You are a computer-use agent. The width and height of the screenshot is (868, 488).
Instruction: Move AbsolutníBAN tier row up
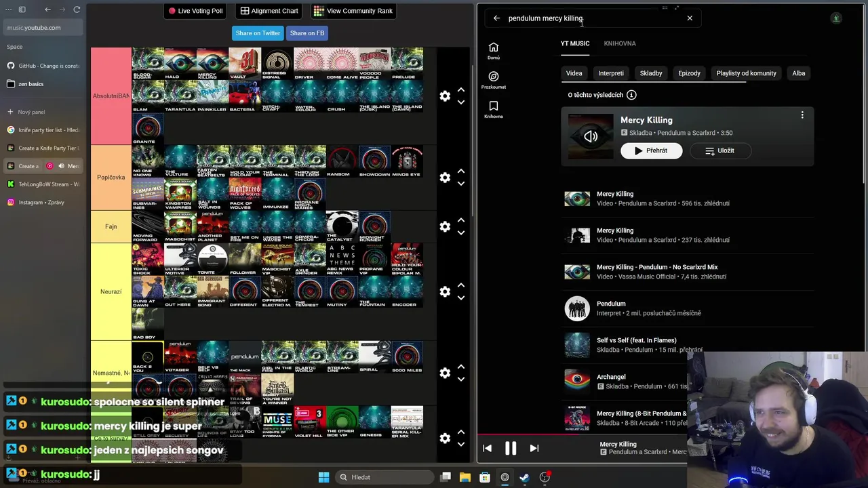(x=461, y=89)
